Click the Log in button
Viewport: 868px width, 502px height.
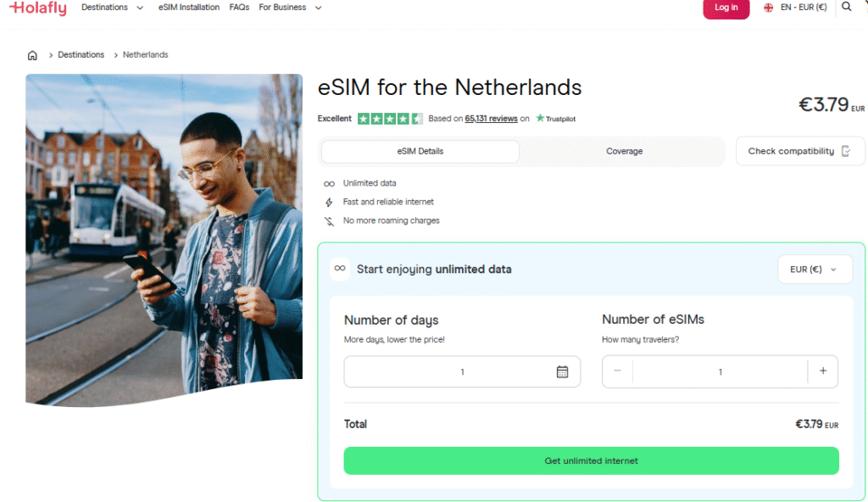tap(726, 8)
